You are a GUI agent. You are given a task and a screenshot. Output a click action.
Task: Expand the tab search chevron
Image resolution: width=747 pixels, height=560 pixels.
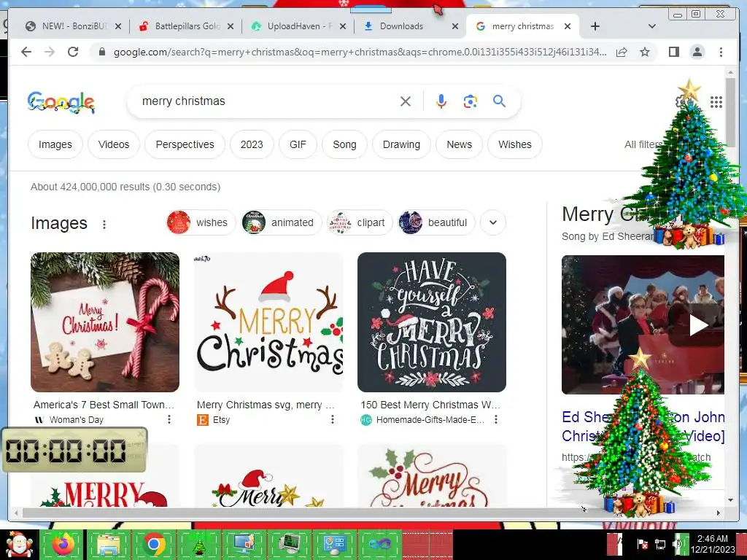pyautogui.click(x=652, y=26)
